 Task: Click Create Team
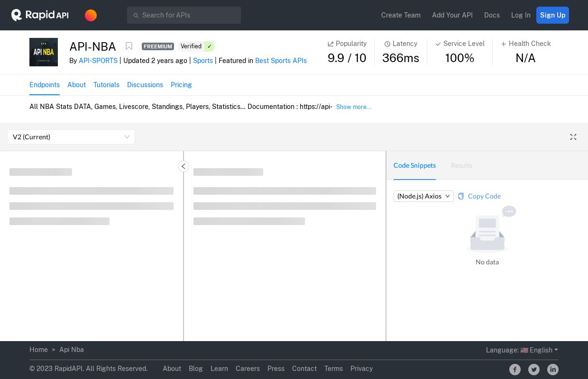[401, 15]
